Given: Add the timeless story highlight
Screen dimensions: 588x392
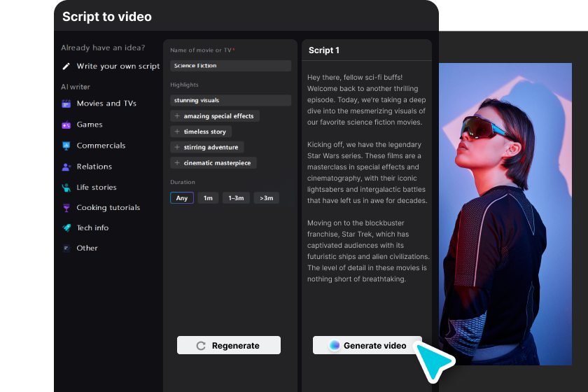Looking at the screenshot, I should (201, 132).
